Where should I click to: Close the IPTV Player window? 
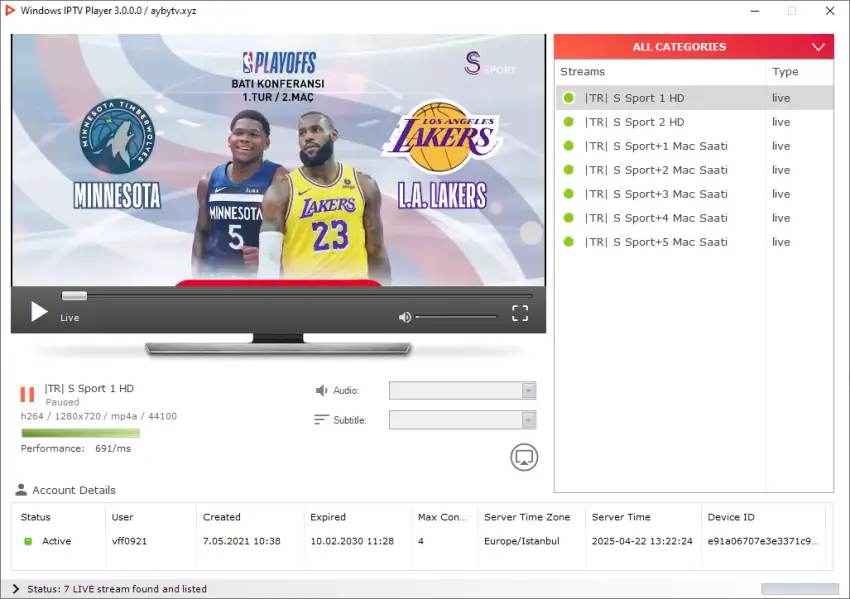(x=830, y=11)
